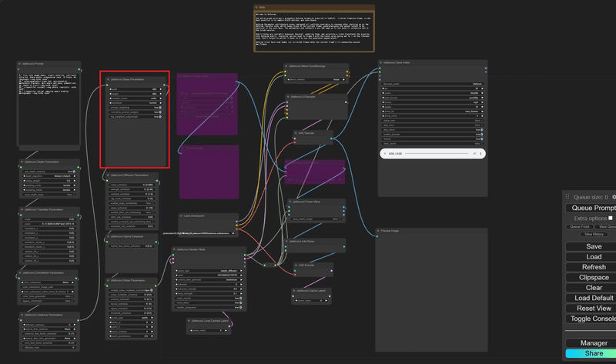
Task: Collapse the ColorMatch Parameters node via title dot
Action: [x=20, y=273]
